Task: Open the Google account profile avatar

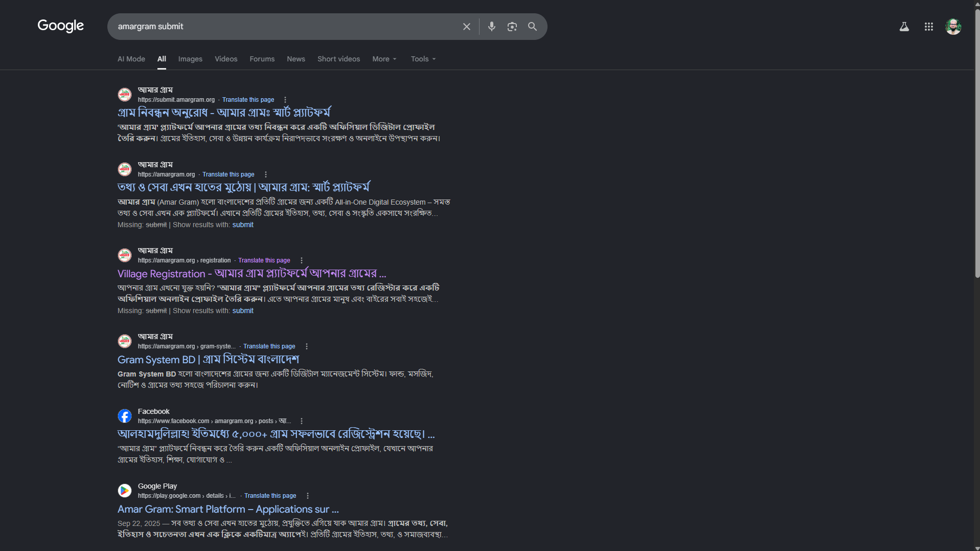Action: pyautogui.click(x=953, y=27)
